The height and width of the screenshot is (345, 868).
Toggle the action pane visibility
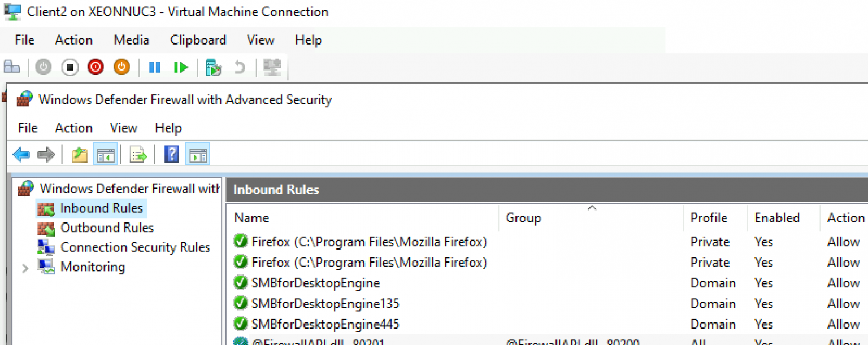click(197, 154)
